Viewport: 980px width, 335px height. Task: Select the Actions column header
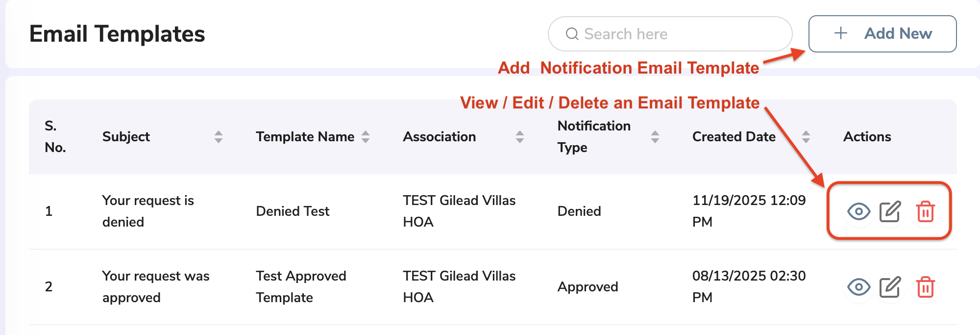[867, 137]
